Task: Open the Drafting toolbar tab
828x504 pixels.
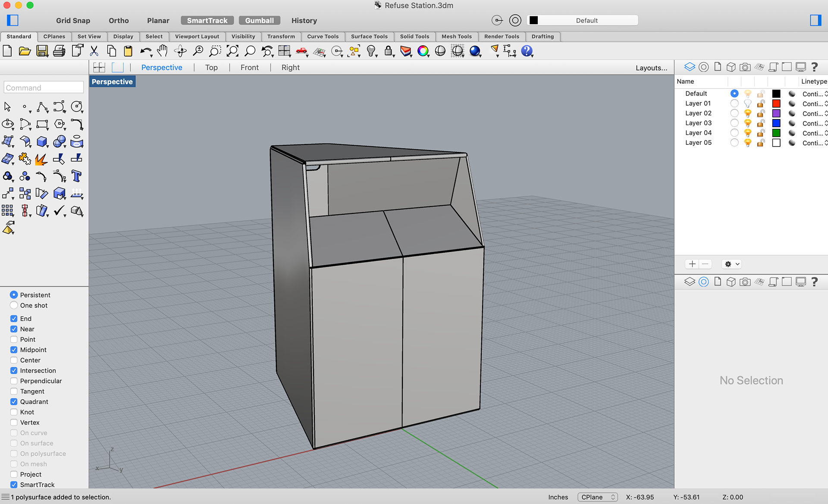Action: 543,37
